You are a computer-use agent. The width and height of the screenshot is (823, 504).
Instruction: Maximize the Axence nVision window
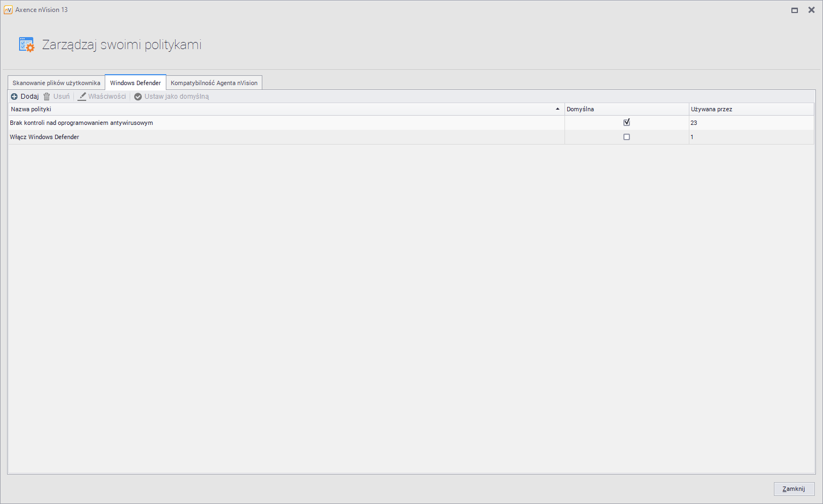(795, 10)
